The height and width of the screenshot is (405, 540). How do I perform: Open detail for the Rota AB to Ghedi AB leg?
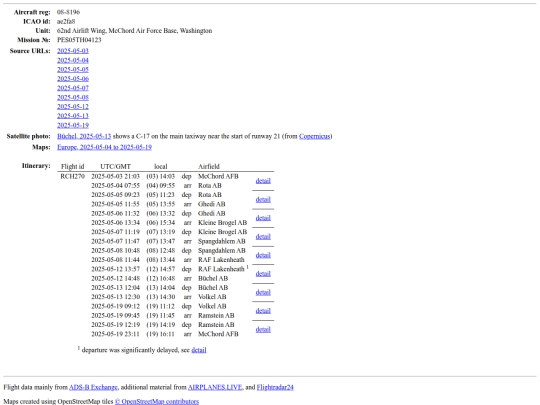click(263, 199)
